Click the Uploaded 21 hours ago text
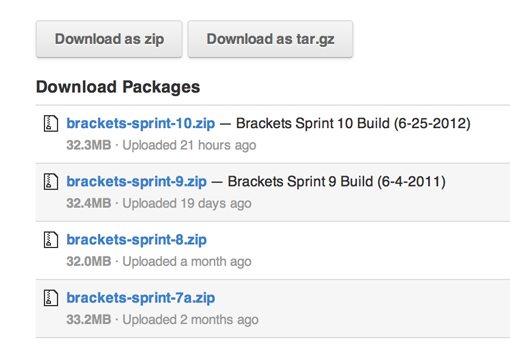Image resolution: width=510 pixels, height=362 pixels. (x=189, y=145)
